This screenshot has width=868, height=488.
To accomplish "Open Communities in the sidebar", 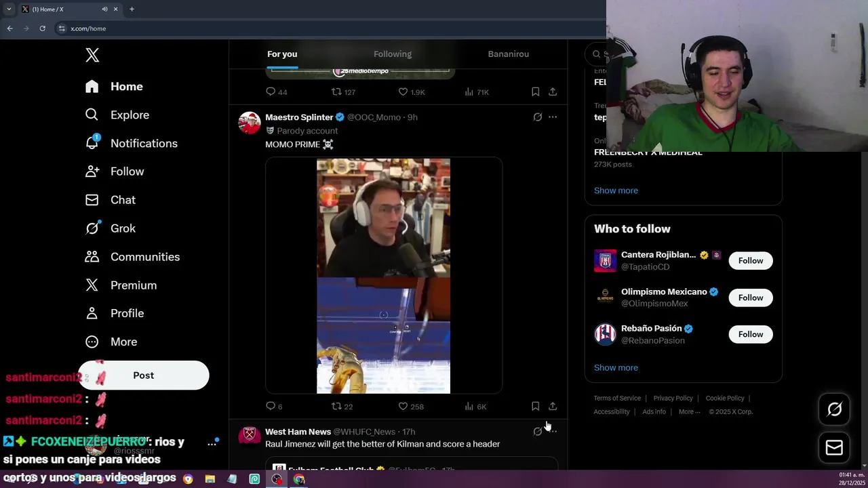I will pos(132,257).
